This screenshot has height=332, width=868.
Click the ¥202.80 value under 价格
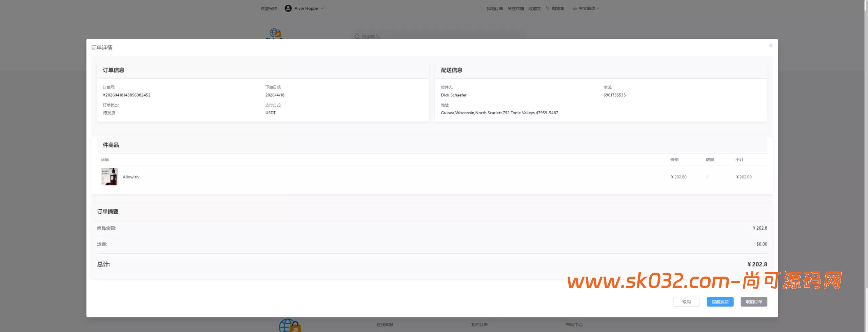click(679, 177)
